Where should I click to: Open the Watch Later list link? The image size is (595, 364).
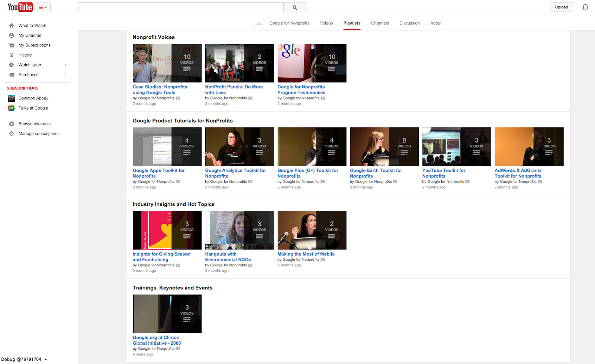coord(30,65)
